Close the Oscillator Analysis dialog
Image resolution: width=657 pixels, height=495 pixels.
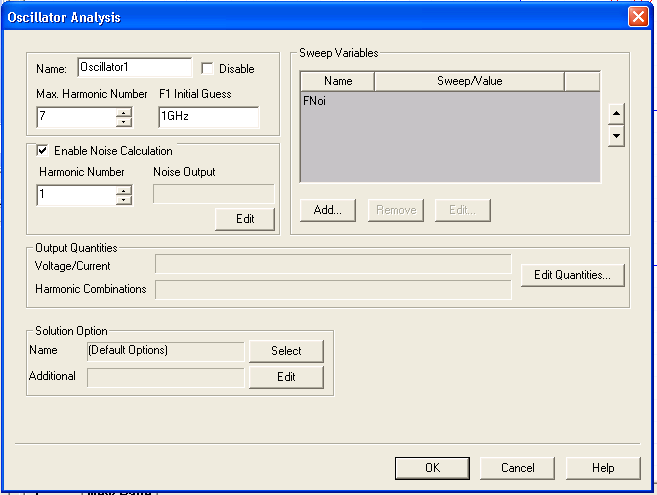coord(637,17)
